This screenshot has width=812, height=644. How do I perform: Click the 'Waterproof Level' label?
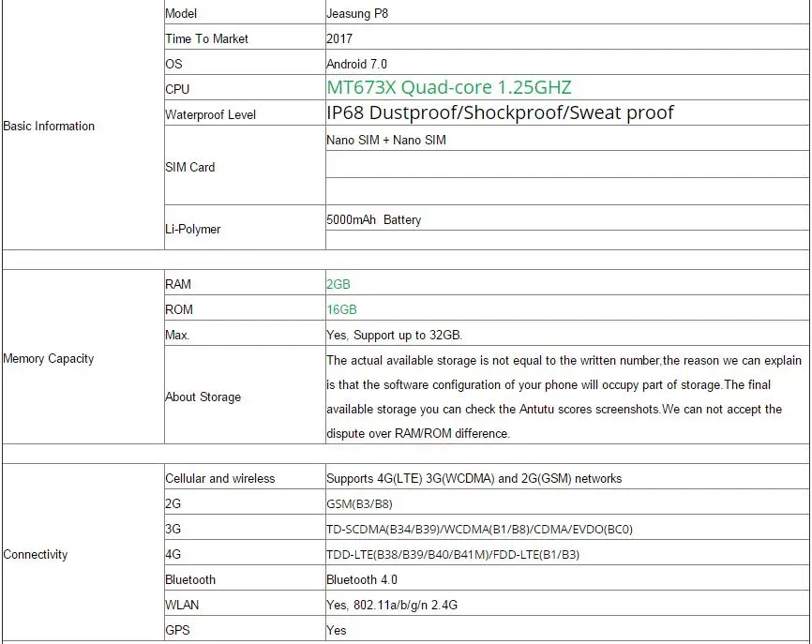pyautogui.click(x=210, y=115)
